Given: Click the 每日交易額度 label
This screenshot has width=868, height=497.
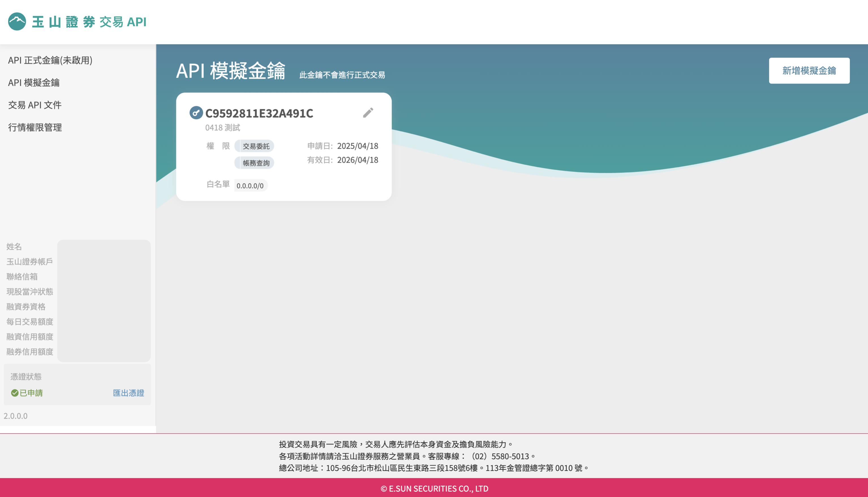Looking at the screenshot, I should coord(30,321).
